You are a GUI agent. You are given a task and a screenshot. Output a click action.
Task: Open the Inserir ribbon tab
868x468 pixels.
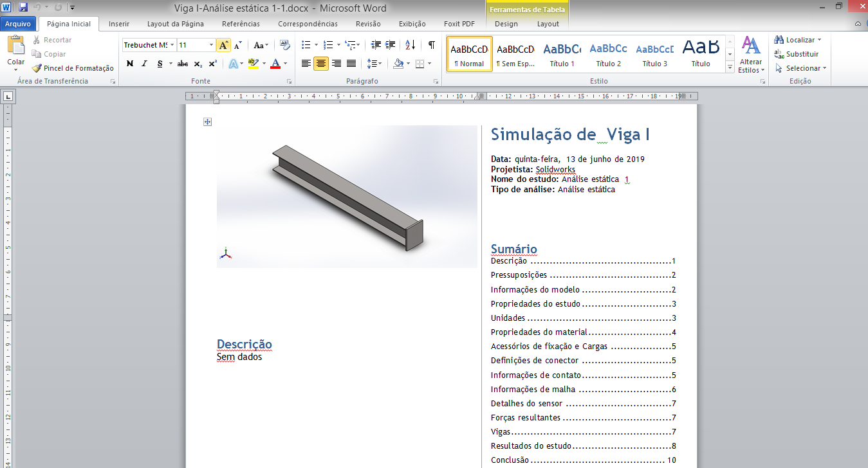[119, 24]
